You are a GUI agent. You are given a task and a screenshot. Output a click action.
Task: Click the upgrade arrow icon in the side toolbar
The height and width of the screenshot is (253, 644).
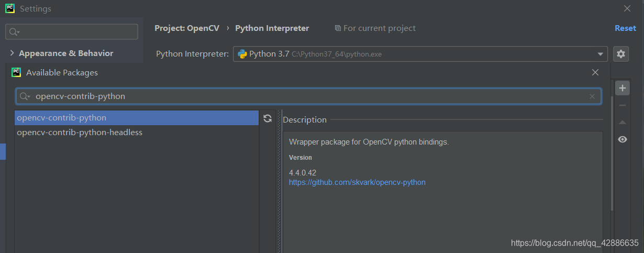[x=622, y=122]
